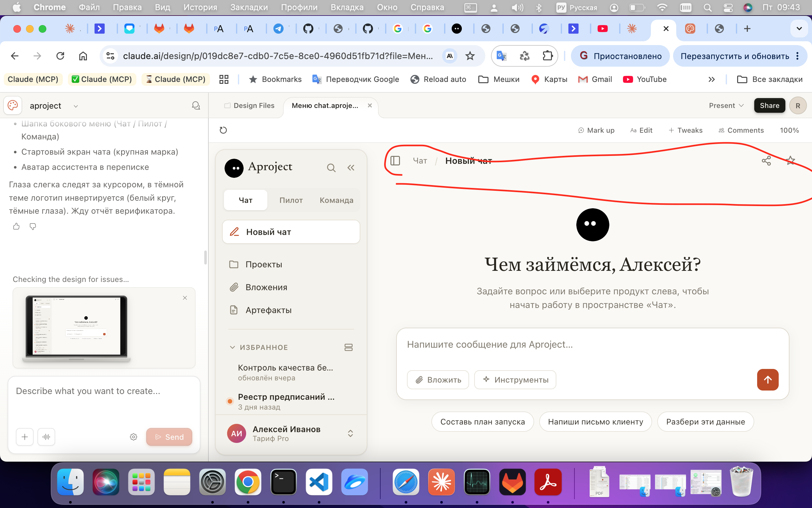Viewport: 812px width, 508px height.
Task: Open the laptop design preview thumbnail
Action: tap(76, 328)
